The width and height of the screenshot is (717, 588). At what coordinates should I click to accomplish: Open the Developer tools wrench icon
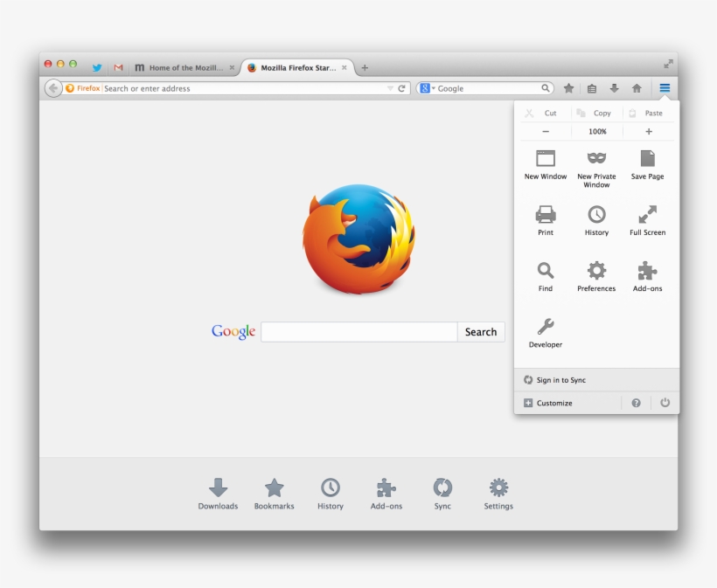tap(546, 327)
